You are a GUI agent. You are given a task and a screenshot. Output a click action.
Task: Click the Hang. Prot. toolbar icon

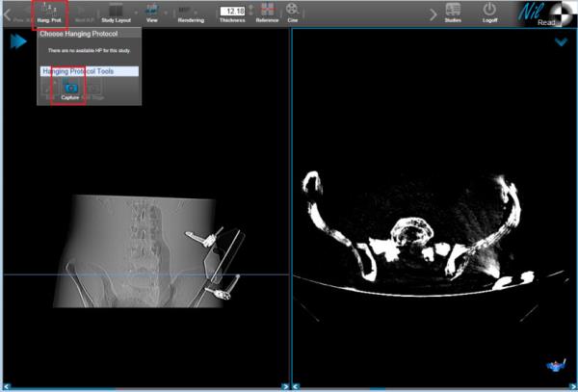(x=49, y=12)
